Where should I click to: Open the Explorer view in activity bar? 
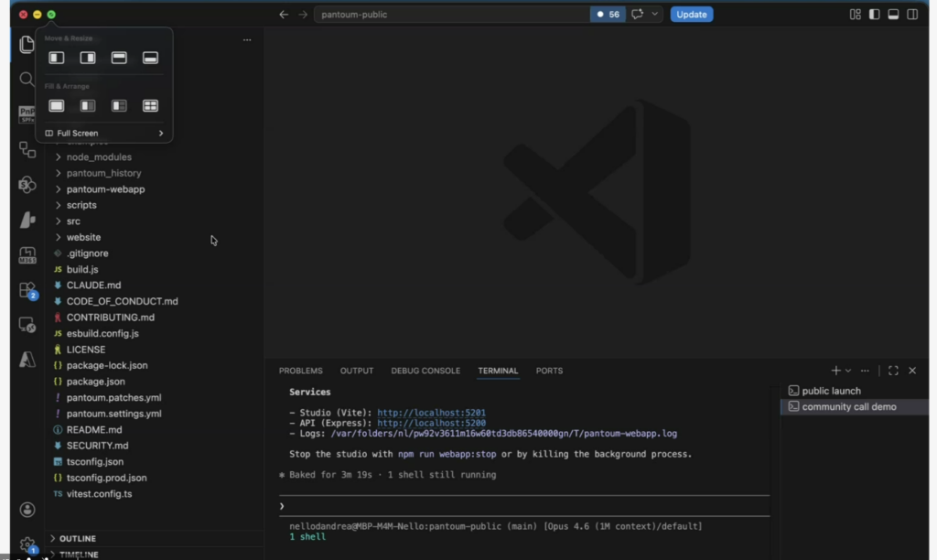(27, 45)
